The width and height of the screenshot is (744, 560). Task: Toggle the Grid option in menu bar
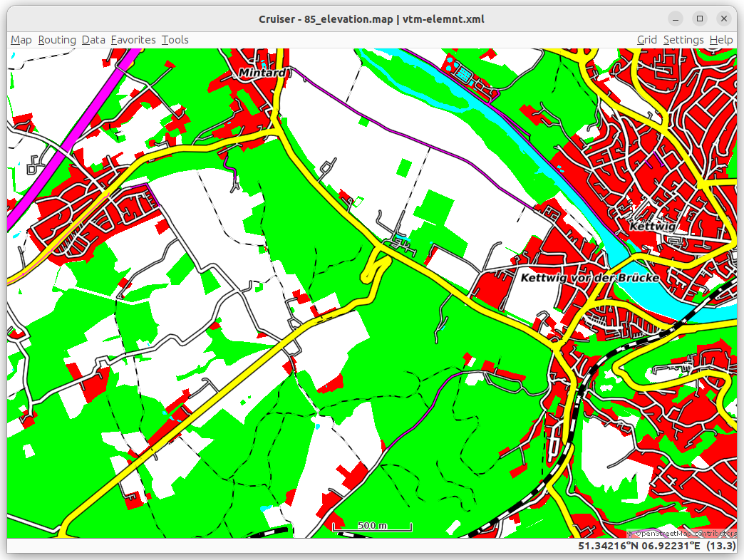(x=646, y=40)
